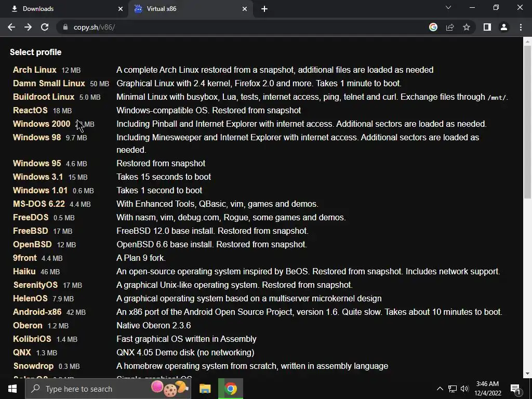This screenshot has width=532, height=399.
Task: Open File Explorer from taskbar
Action: coord(205,389)
